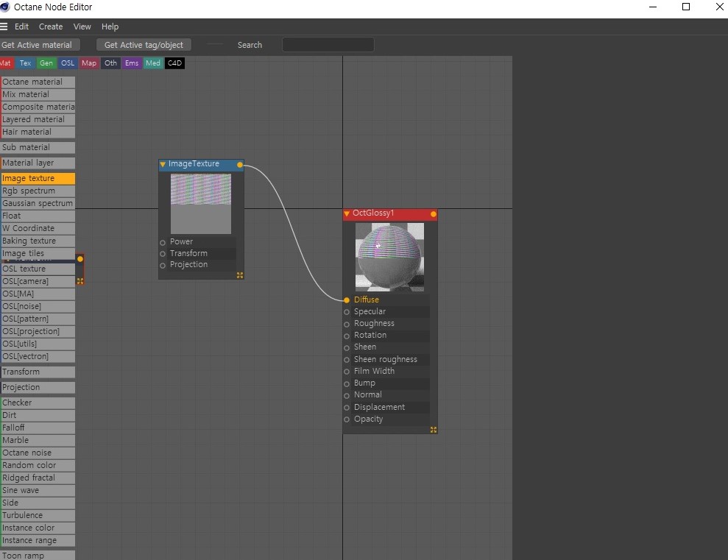
Task: Toggle the C4D node filter
Action: [x=174, y=63]
